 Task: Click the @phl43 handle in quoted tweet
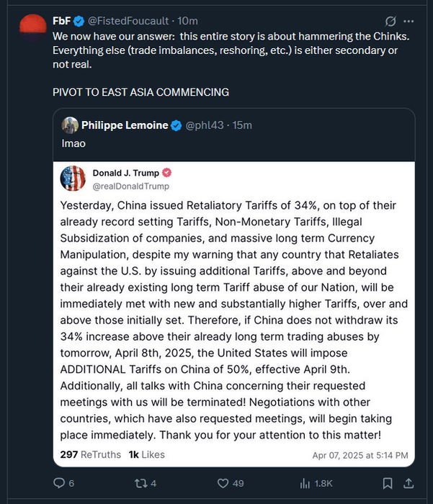tap(205, 125)
